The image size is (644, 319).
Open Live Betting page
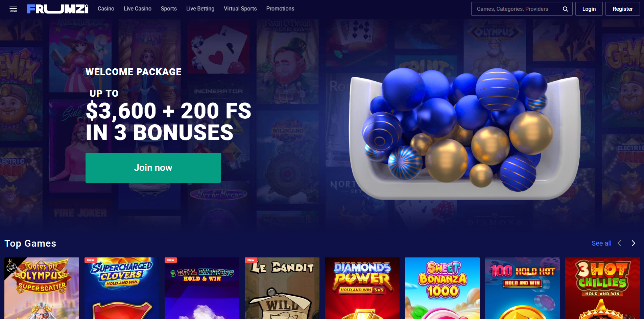tap(200, 9)
